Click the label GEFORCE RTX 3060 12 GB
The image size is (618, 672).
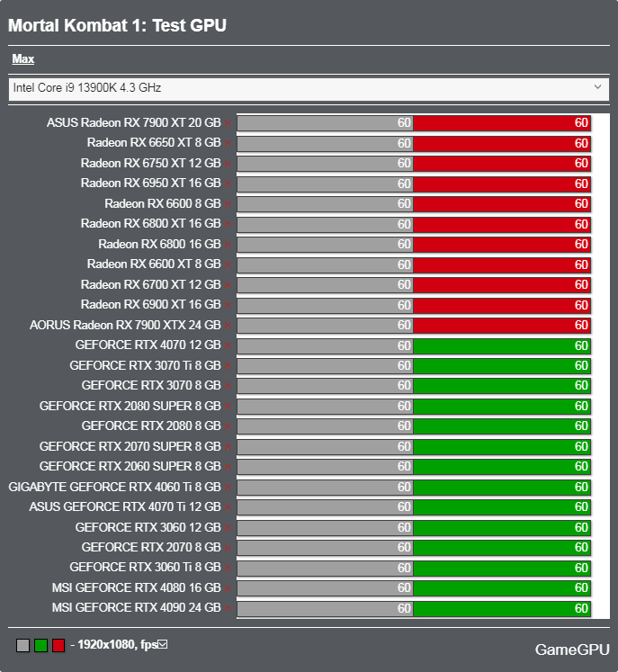148,527
